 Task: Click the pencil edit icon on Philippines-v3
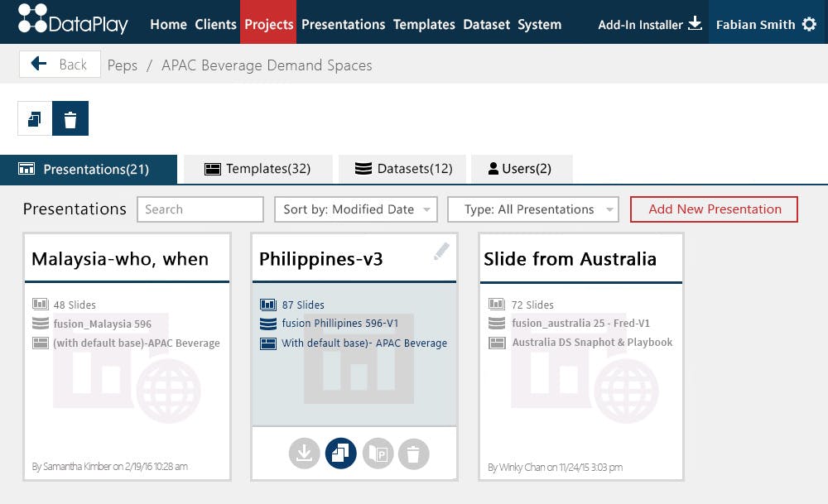441,252
